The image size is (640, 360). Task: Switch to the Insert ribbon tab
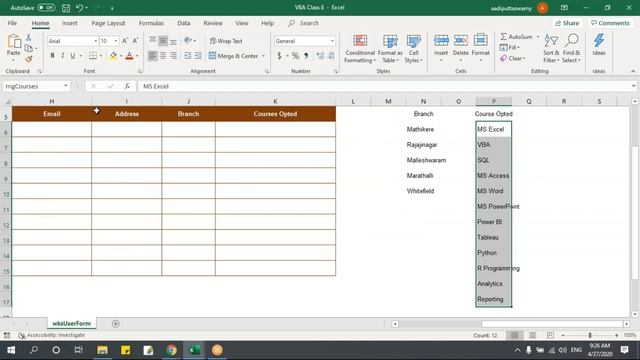pyautogui.click(x=70, y=23)
